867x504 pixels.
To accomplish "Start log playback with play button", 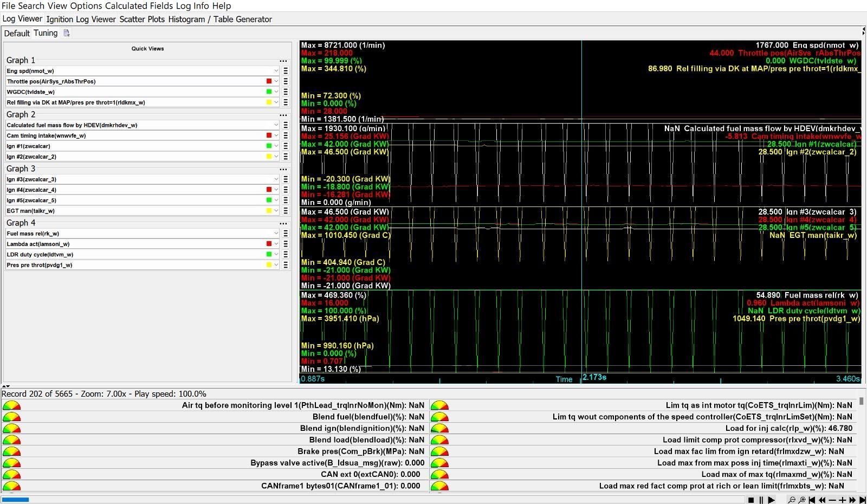I will pyautogui.click(x=772, y=500).
